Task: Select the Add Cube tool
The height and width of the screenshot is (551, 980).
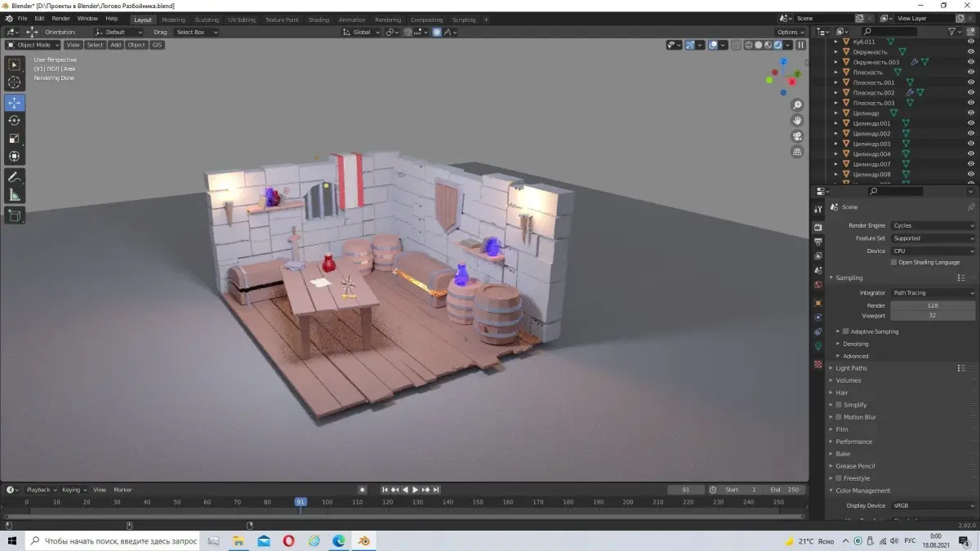Action: click(15, 216)
